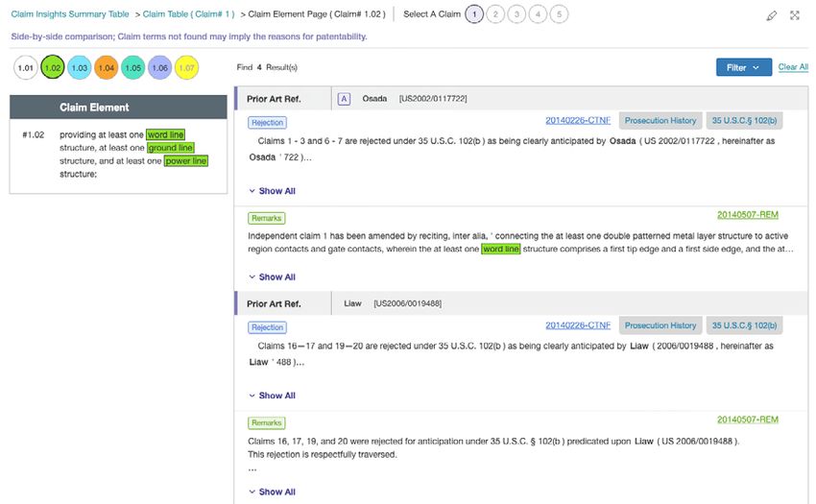
Task: Click '#1.02' claim element number
Action: click(x=34, y=134)
